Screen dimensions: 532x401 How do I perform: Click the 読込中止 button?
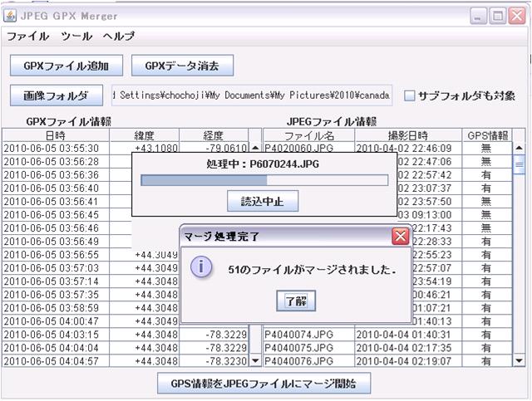point(263,201)
